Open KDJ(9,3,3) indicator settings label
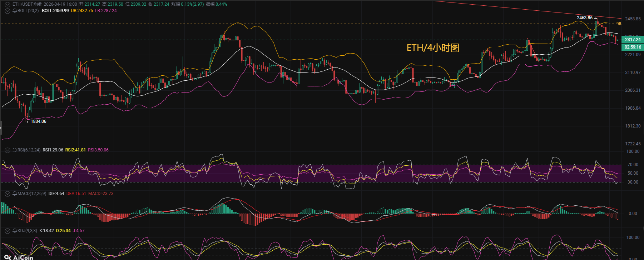644x260 pixels. click(x=27, y=231)
